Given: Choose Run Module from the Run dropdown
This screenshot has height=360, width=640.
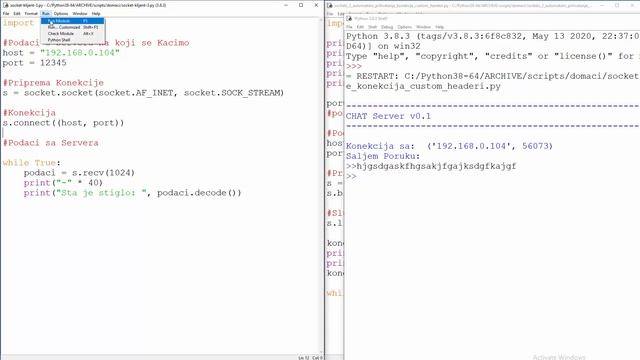Looking at the screenshot, I should [72, 21].
